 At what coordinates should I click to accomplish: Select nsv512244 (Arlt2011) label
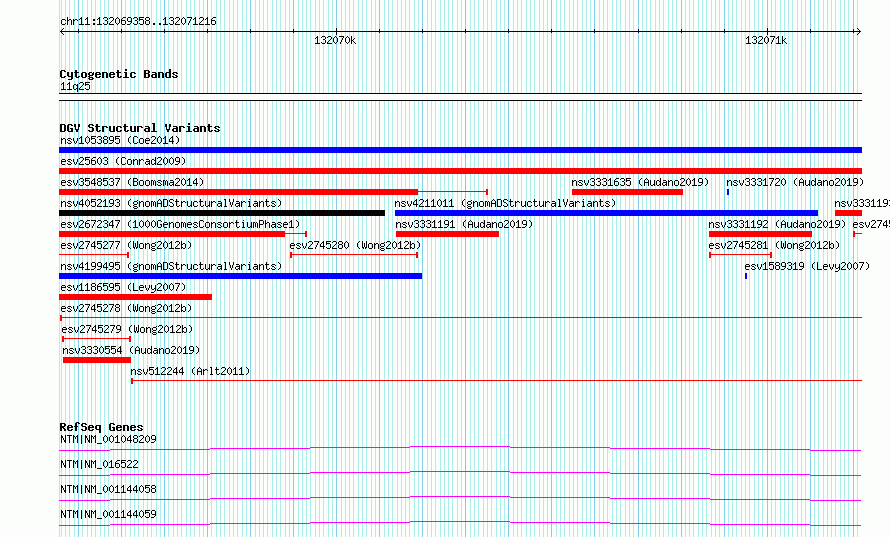[190, 371]
